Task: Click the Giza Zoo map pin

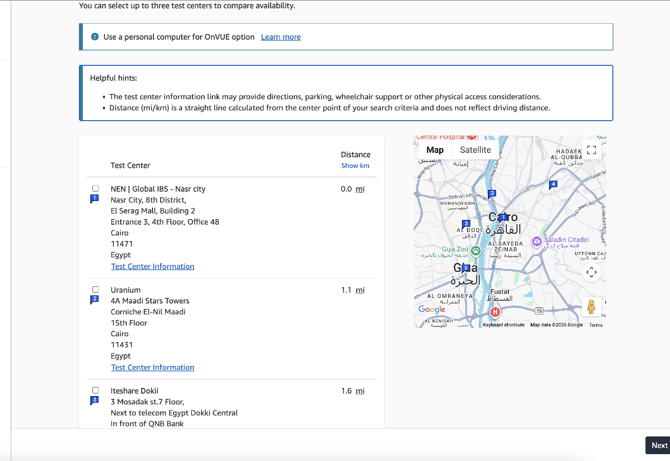Action: (476, 251)
